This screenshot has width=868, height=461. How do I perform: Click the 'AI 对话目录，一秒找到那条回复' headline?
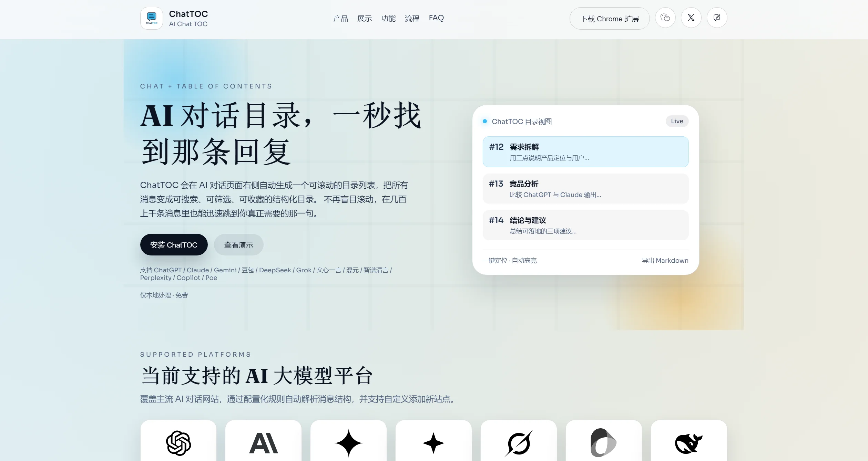(x=281, y=134)
